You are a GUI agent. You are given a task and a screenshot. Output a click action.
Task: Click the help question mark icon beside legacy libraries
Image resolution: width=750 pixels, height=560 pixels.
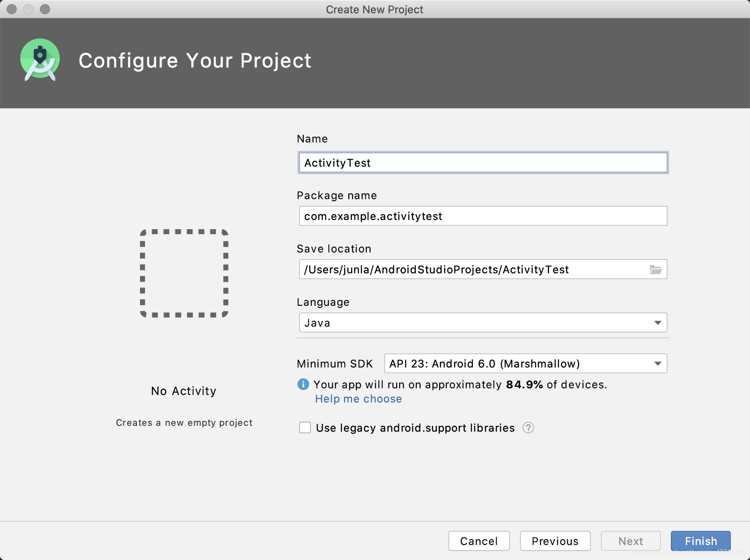click(528, 427)
